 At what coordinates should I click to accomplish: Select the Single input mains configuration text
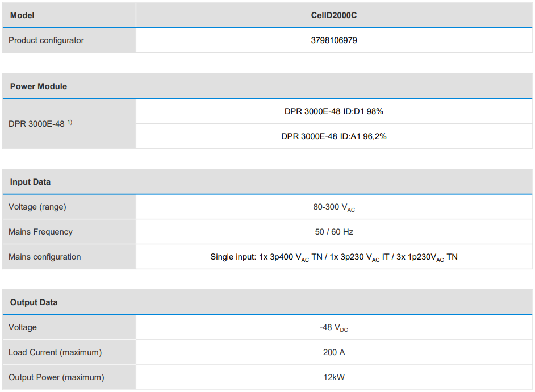click(x=334, y=257)
